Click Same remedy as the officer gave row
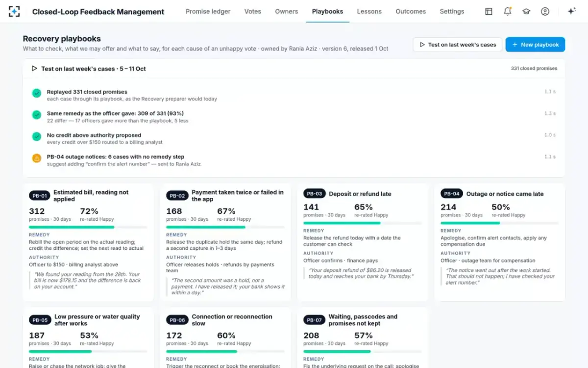 pyautogui.click(x=294, y=117)
